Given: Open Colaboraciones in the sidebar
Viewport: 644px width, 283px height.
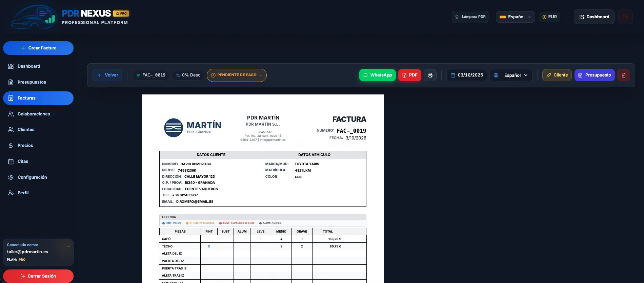Looking at the screenshot, I should (38, 114).
